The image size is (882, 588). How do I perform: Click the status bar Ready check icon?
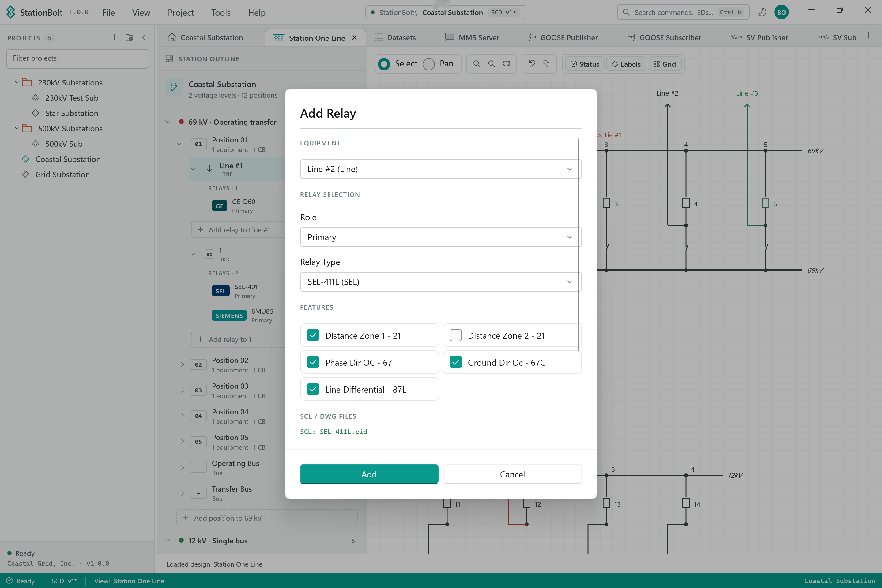tap(9, 581)
